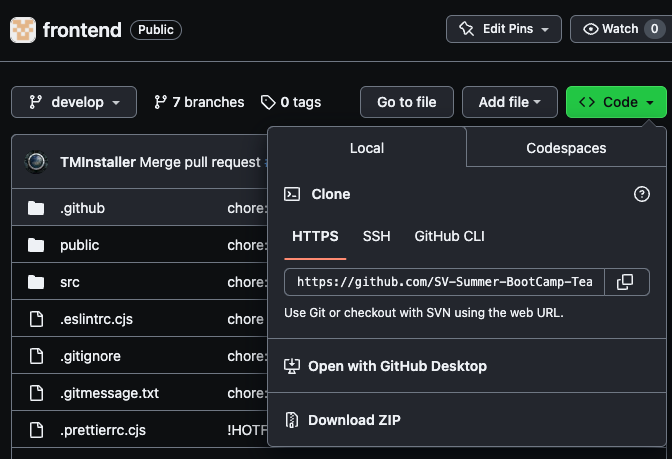Image resolution: width=672 pixels, height=459 pixels.
Task: Click the branch icon beside 7 branches
Action: 160,102
